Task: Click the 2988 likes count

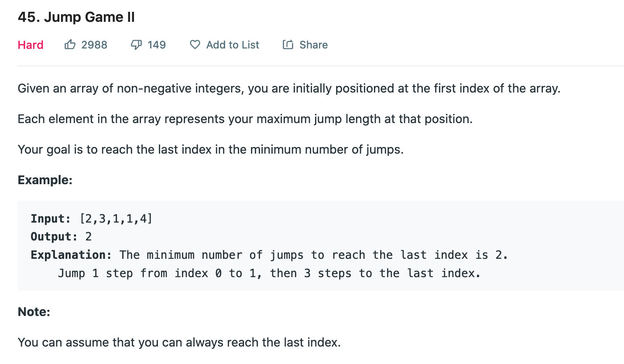Action: pyautogui.click(x=94, y=45)
